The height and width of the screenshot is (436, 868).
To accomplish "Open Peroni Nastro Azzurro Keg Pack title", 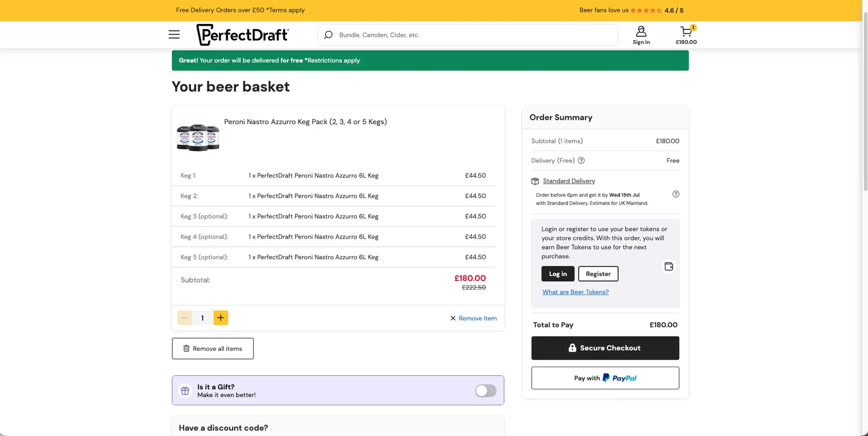I will [305, 121].
